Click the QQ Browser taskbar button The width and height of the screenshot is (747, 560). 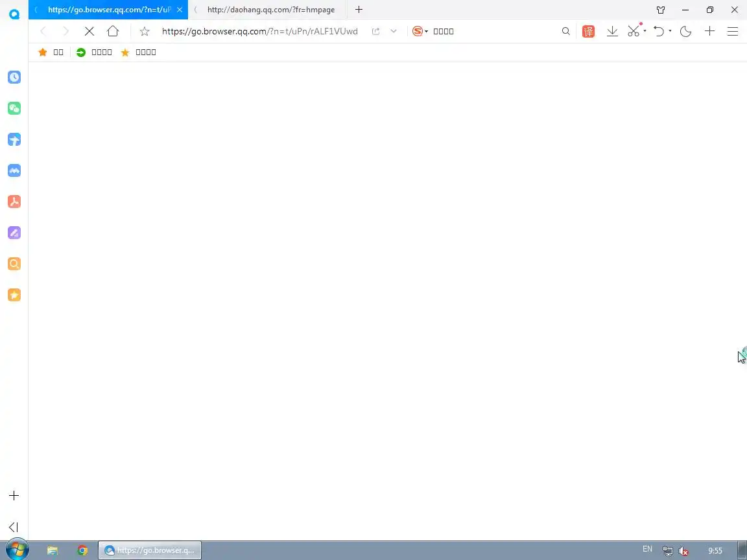point(150,550)
